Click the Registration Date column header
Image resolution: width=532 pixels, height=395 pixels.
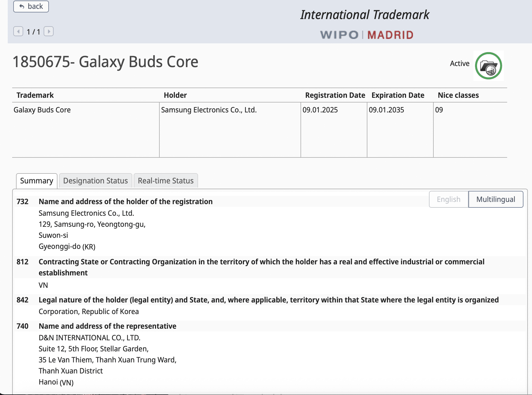point(335,95)
